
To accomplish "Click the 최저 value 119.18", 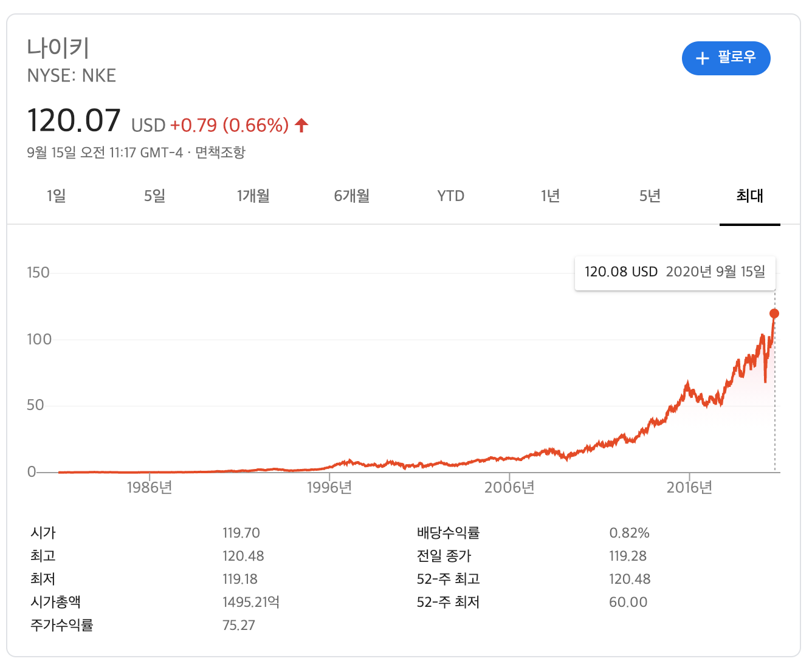I will click(x=240, y=579).
